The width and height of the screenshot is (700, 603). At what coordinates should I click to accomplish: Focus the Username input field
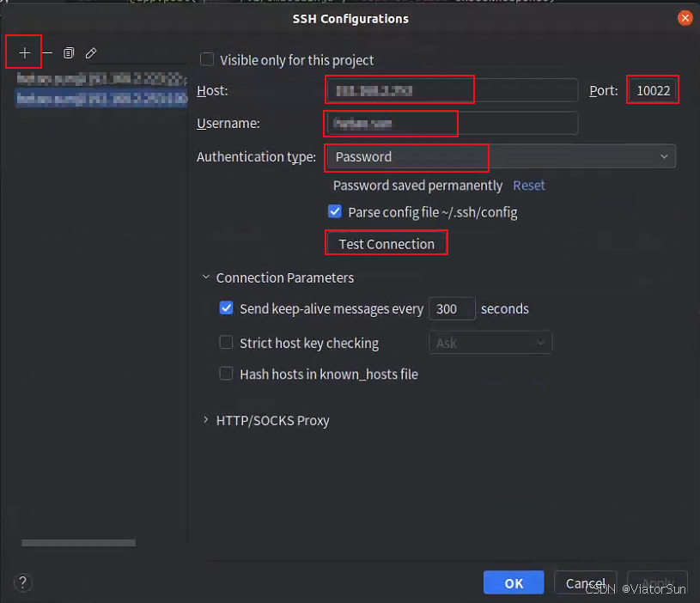click(453, 123)
